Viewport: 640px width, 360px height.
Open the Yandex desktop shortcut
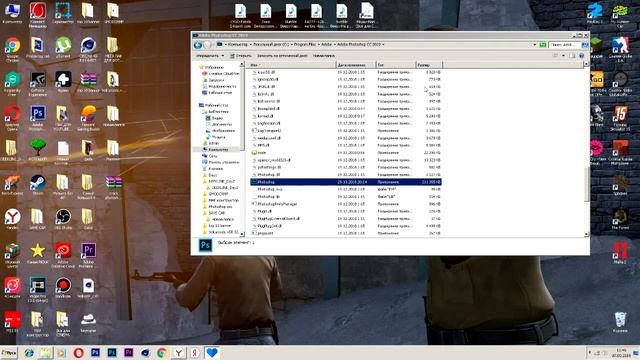tap(12, 219)
